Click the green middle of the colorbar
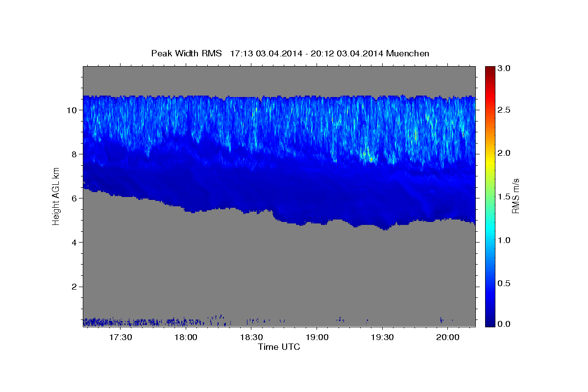Screen dimensions: 588x392 (x=490, y=196)
